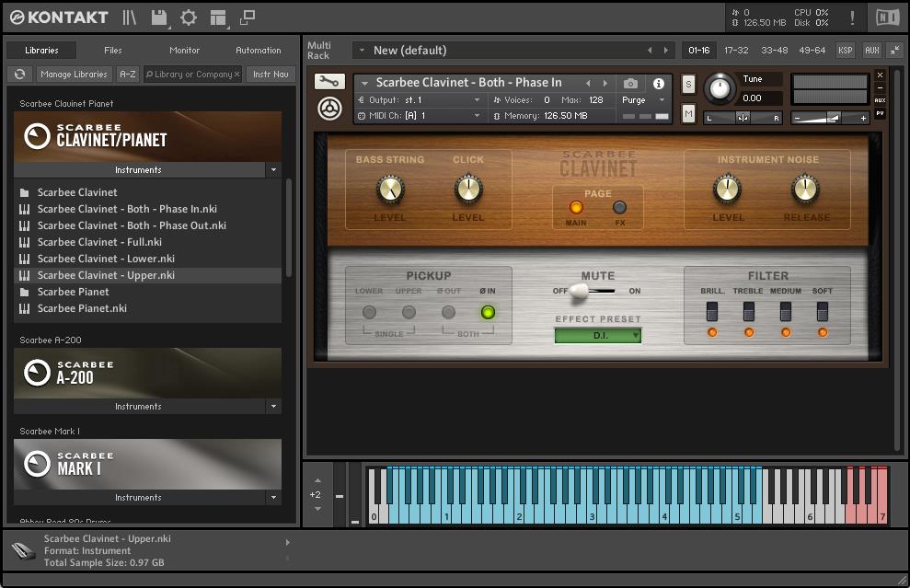Solo the instrument with S button
Screen dimensions: 910x588
tap(688, 85)
